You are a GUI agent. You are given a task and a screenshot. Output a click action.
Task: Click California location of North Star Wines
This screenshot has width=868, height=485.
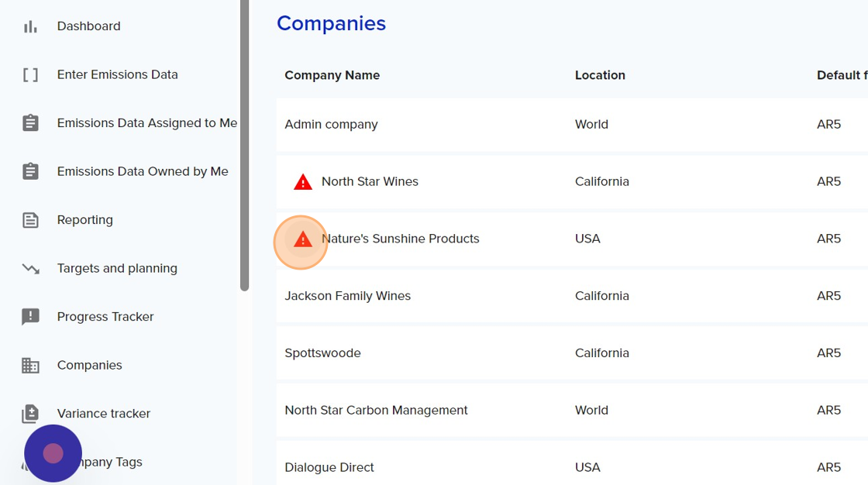[x=601, y=181]
